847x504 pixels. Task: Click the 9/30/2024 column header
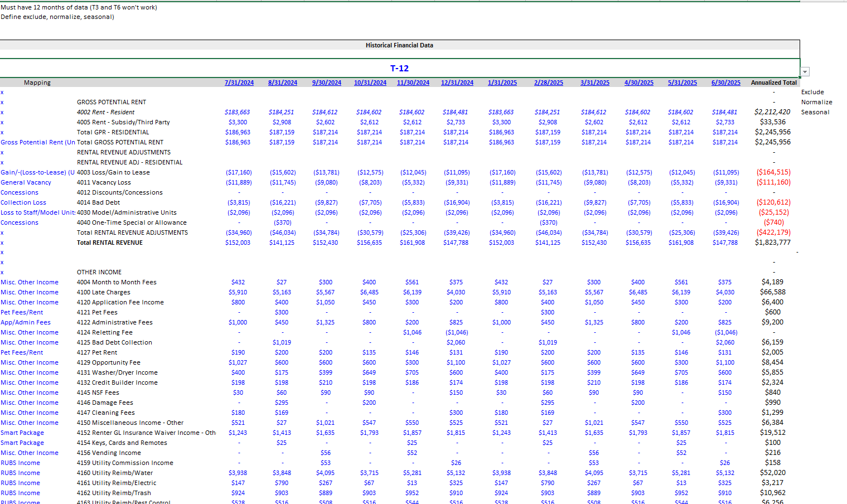tap(327, 83)
